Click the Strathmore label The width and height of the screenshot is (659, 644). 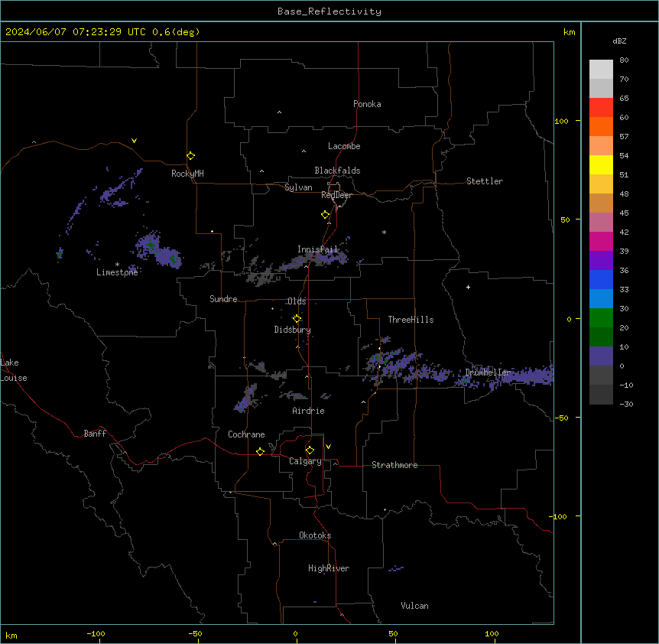[394, 465]
